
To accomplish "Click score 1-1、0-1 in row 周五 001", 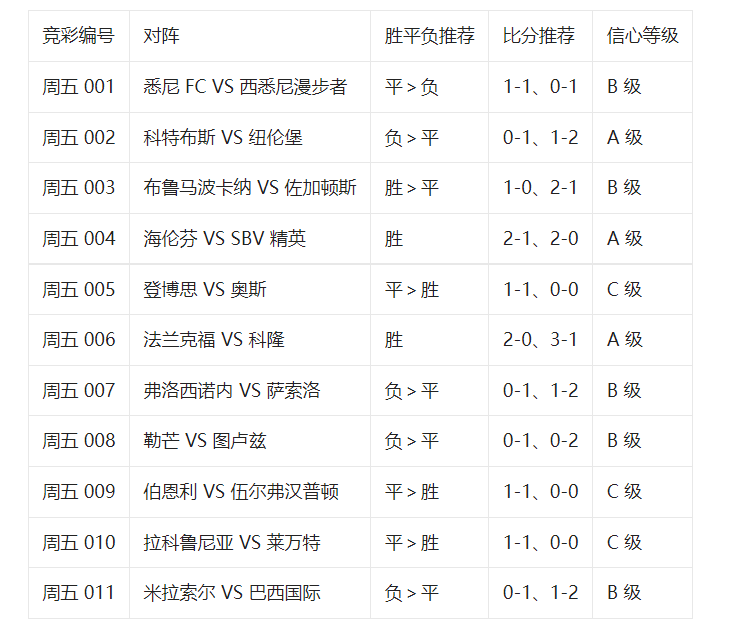I will [x=540, y=87].
